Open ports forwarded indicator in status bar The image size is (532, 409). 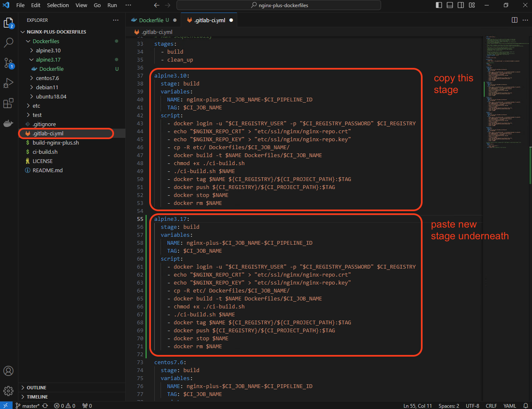[x=87, y=406]
